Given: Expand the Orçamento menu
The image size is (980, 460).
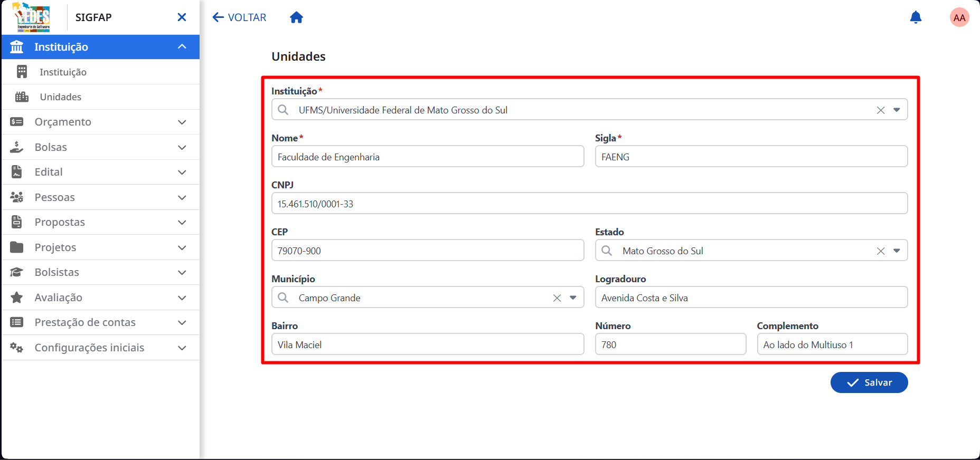Looking at the screenshot, I should click(x=100, y=122).
